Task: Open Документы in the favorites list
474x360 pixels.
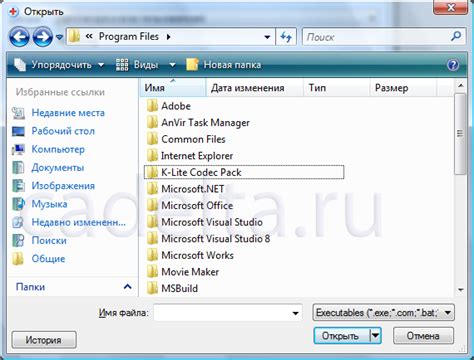Action: click(x=58, y=168)
